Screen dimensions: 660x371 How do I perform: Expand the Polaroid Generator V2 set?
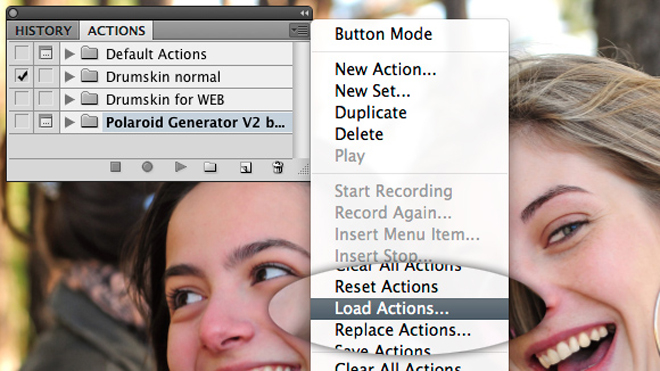[69, 122]
